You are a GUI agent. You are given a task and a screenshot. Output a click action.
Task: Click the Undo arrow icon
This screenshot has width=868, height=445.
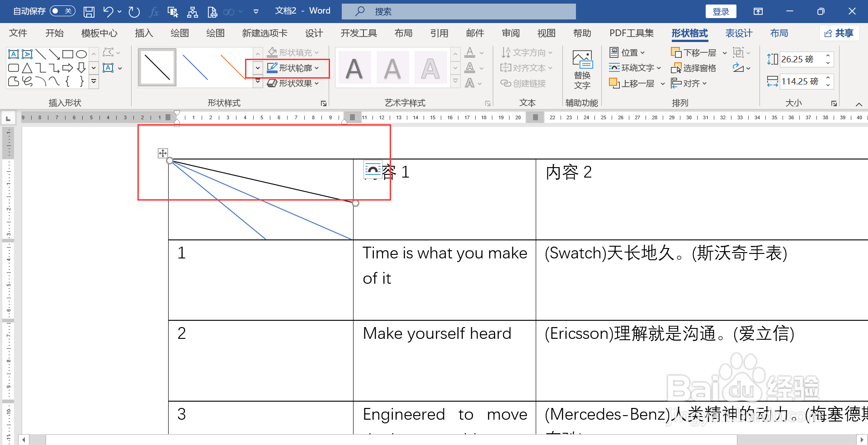point(108,11)
